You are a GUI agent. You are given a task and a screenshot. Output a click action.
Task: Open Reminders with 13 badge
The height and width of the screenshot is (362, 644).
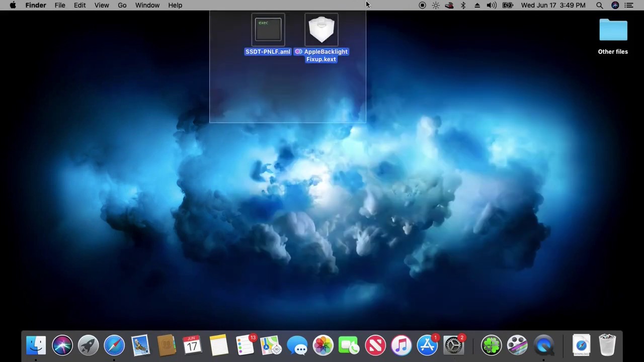coord(245,345)
